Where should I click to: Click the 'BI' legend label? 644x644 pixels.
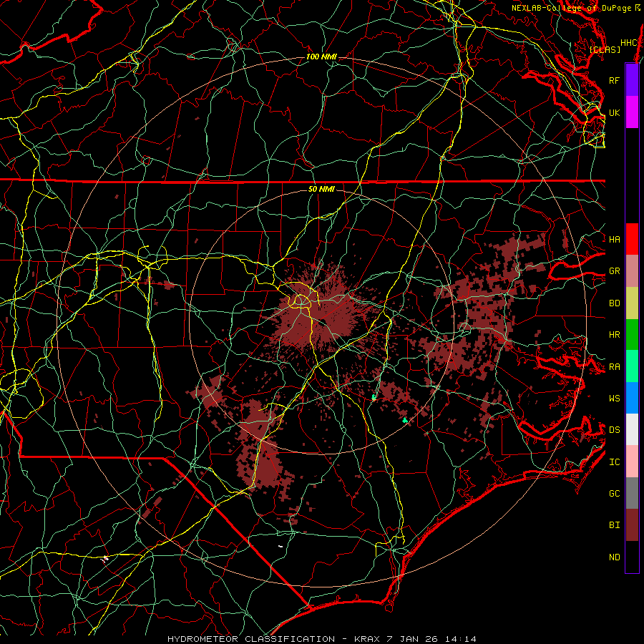614,525
